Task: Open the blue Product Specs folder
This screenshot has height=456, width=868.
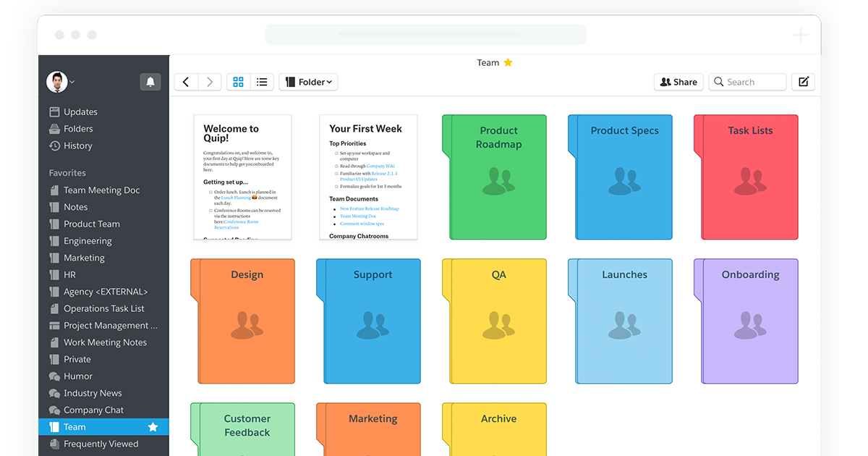Action: point(620,177)
